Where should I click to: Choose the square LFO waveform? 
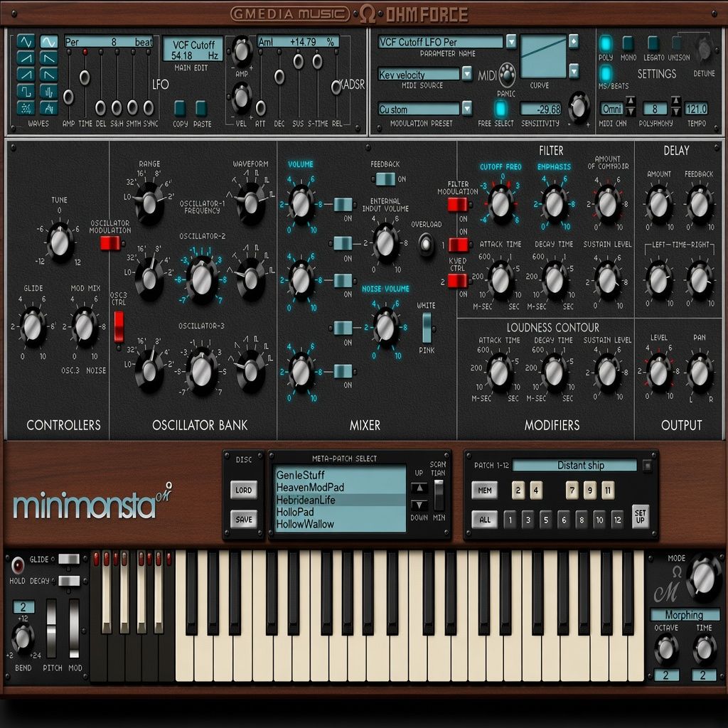pos(26,92)
